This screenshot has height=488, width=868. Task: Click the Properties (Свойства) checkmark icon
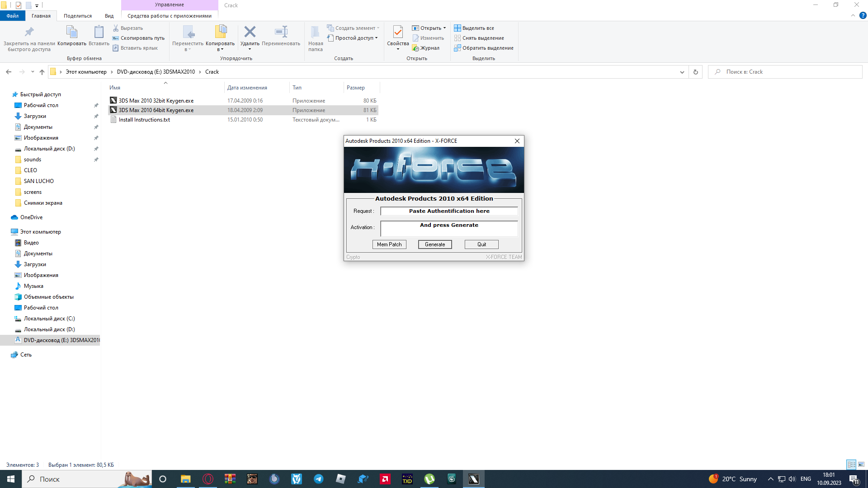(x=398, y=32)
